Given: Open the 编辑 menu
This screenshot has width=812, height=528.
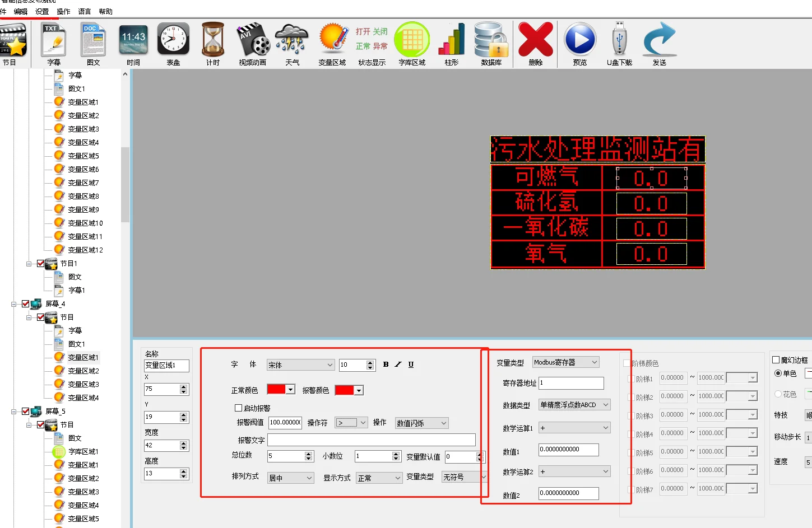Looking at the screenshot, I should (21, 11).
